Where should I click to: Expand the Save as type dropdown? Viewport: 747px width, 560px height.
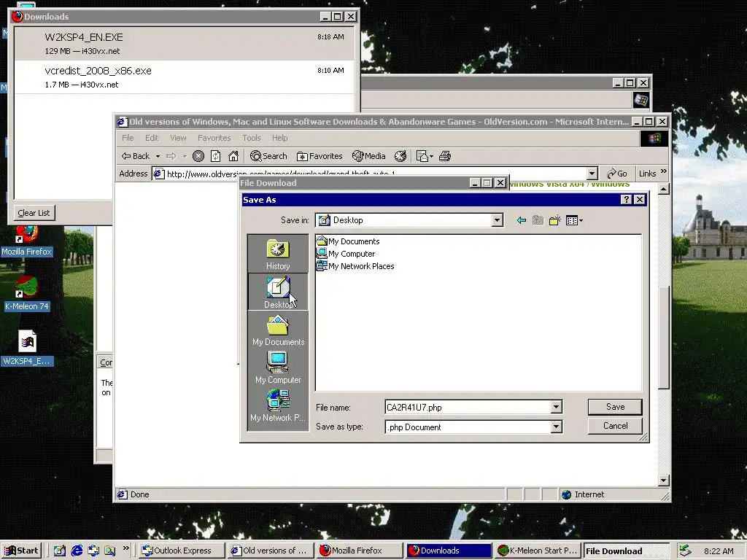click(x=556, y=427)
